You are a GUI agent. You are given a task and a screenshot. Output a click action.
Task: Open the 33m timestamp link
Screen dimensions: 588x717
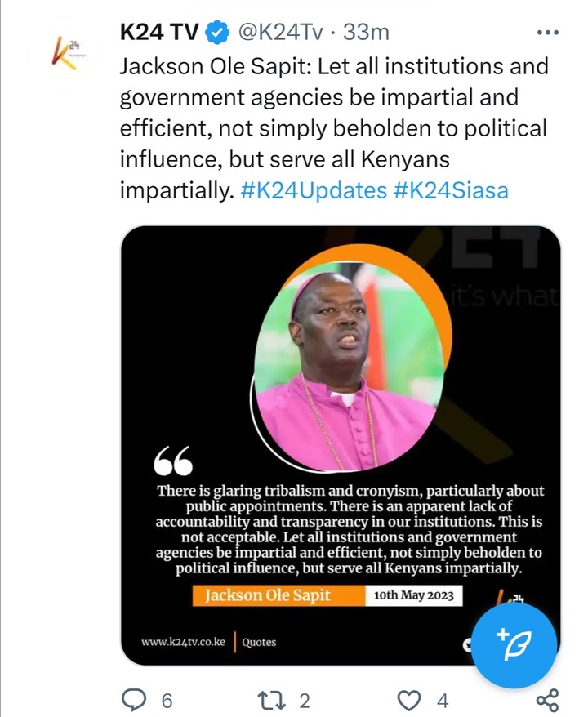[366, 33]
